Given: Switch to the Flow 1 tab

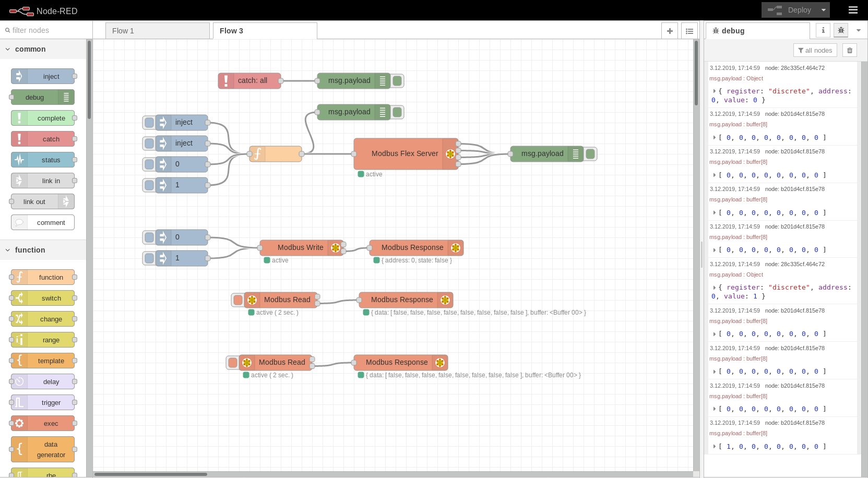Looking at the screenshot, I should click(x=123, y=31).
